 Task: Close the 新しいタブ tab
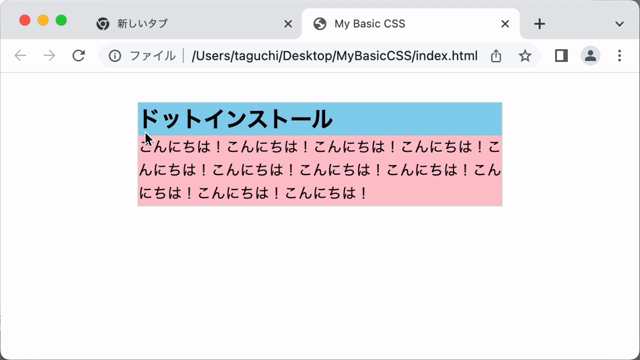288,24
